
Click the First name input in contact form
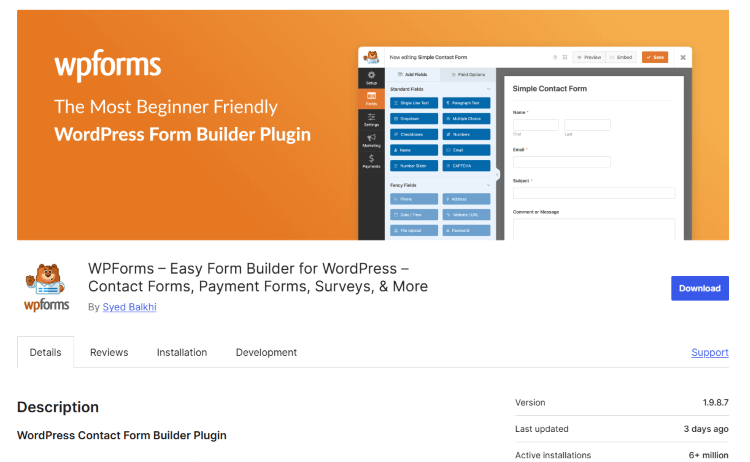pyautogui.click(x=536, y=125)
